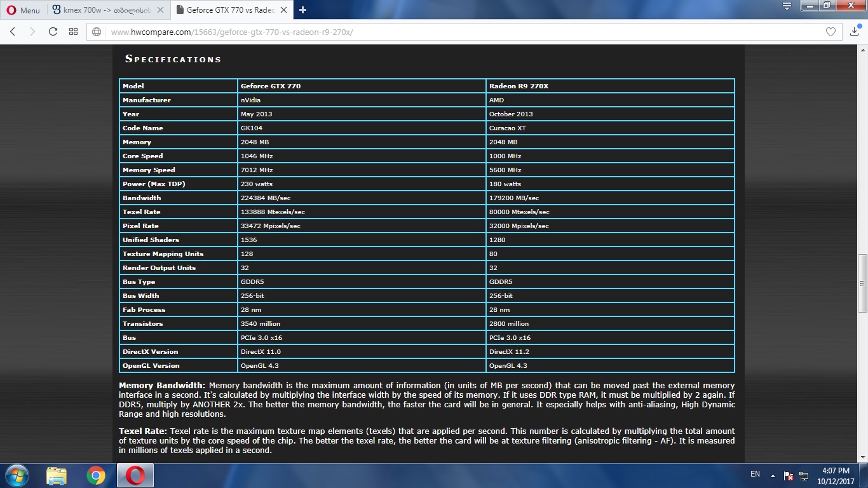This screenshot has width=868, height=488.
Task: Click the Texel Rate bold paragraph term
Action: [143, 431]
